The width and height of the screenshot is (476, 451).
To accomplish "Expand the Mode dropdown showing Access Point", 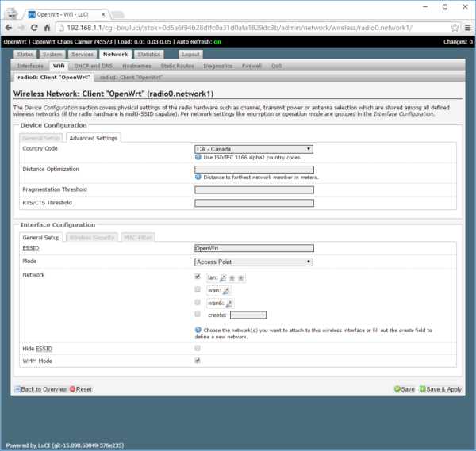I will [254, 261].
